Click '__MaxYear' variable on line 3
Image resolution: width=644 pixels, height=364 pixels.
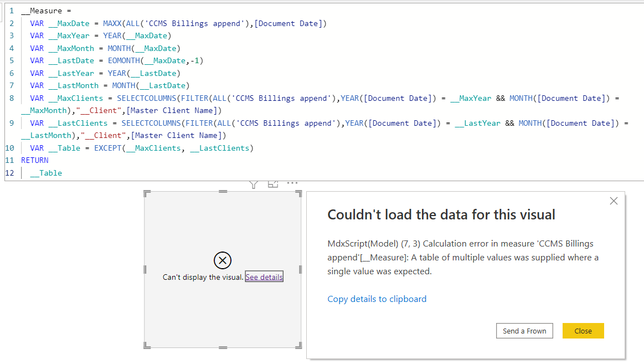point(69,36)
